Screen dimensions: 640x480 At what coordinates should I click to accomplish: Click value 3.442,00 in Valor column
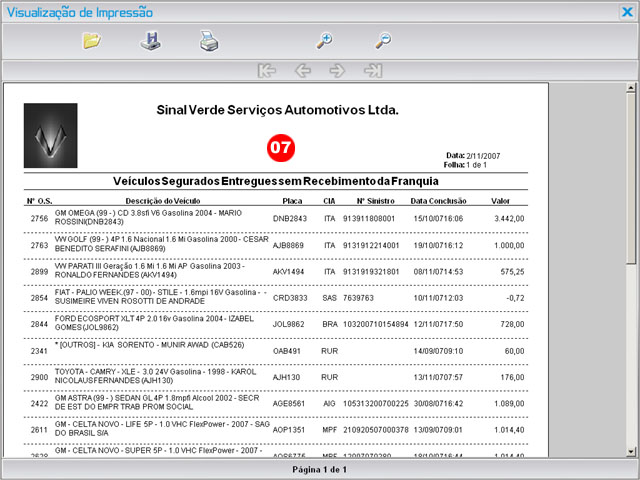(509, 219)
